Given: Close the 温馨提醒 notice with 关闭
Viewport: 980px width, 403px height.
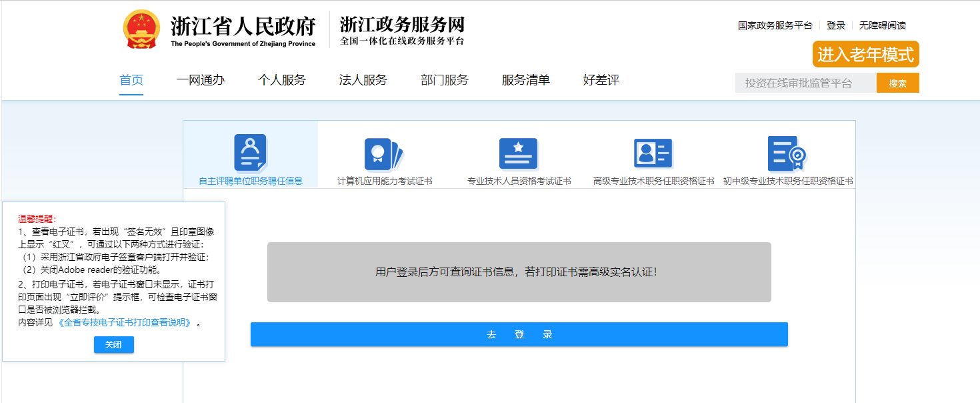Looking at the screenshot, I should 114,345.
